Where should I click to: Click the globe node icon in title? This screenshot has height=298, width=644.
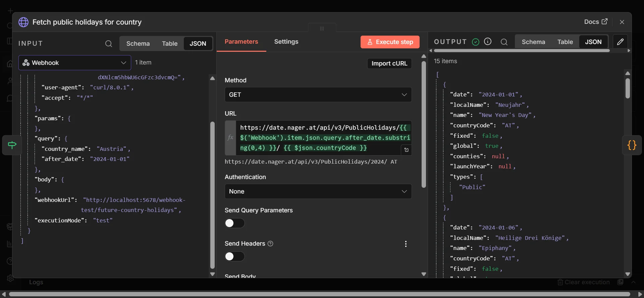pyautogui.click(x=23, y=22)
